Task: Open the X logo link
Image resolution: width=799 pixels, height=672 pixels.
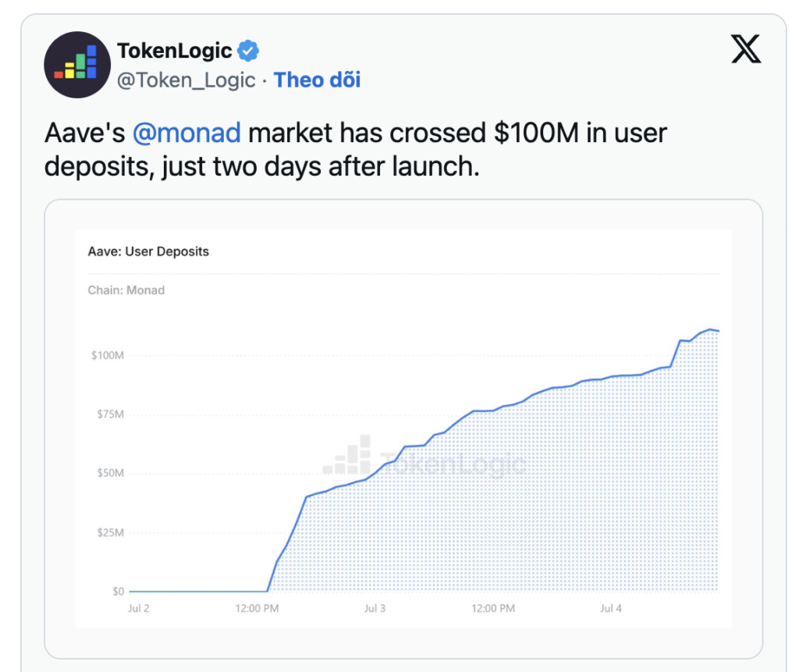Action: coord(746,49)
